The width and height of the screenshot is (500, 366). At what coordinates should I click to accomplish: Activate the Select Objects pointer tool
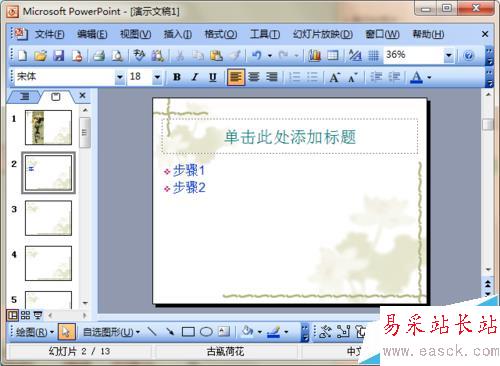coord(66,332)
